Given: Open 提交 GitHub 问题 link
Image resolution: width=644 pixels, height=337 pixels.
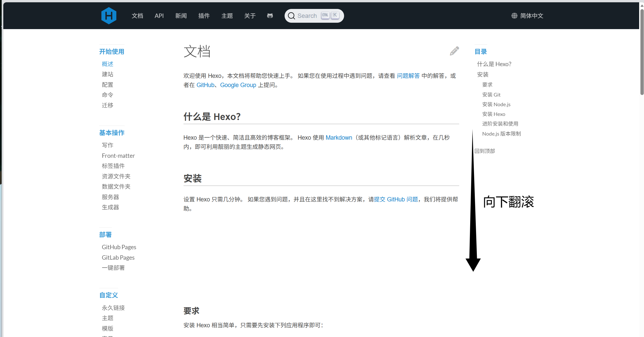Looking at the screenshot, I should (396, 199).
